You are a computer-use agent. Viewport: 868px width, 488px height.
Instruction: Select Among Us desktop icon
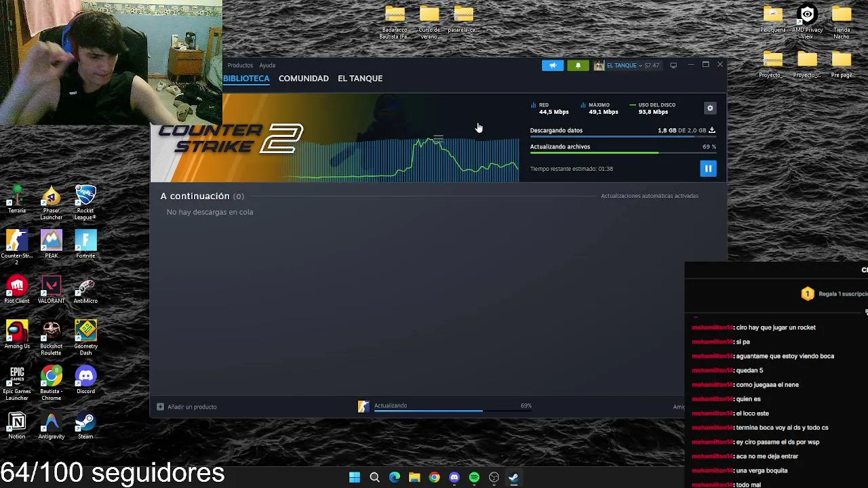(x=17, y=335)
